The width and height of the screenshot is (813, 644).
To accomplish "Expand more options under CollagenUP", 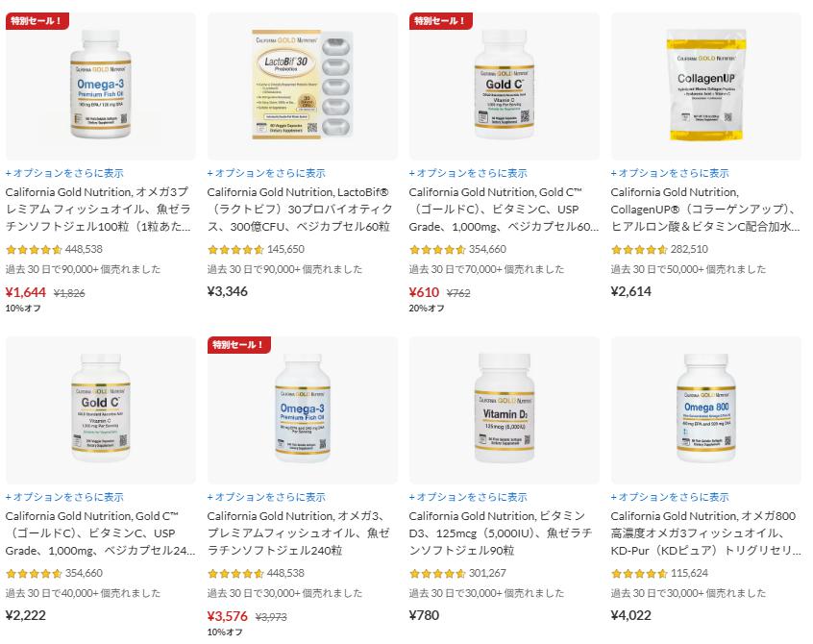I will point(670,173).
